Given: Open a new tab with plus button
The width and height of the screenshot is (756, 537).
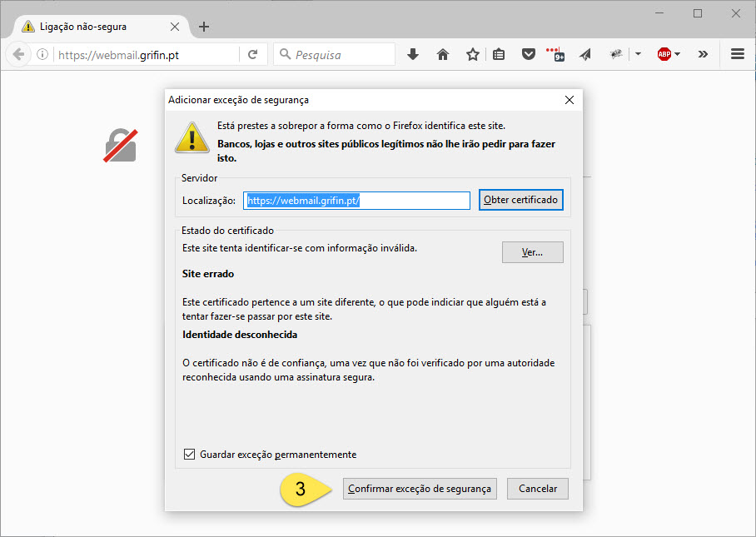Looking at the screenshot, I should pyautogui.click(x=204, y=27).
